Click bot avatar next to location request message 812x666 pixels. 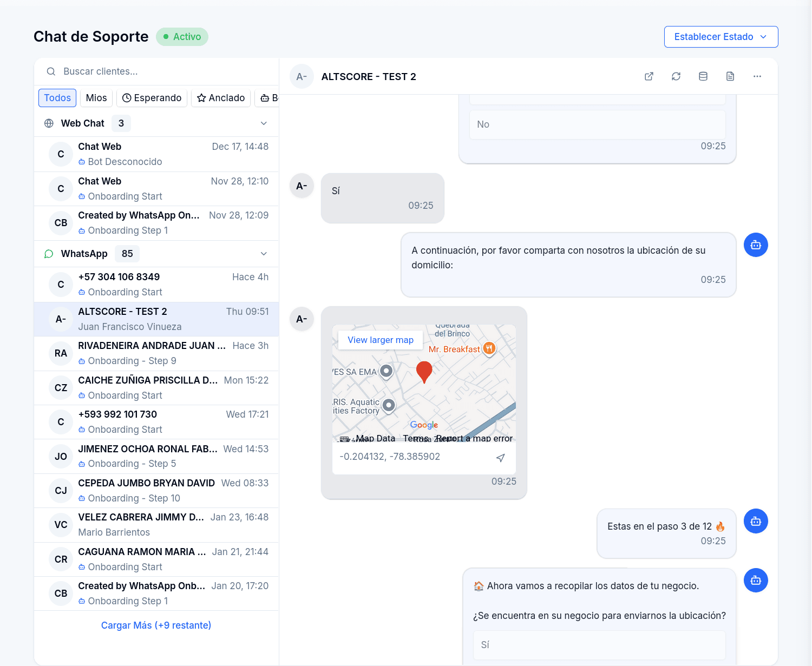[x=756, y=245]
